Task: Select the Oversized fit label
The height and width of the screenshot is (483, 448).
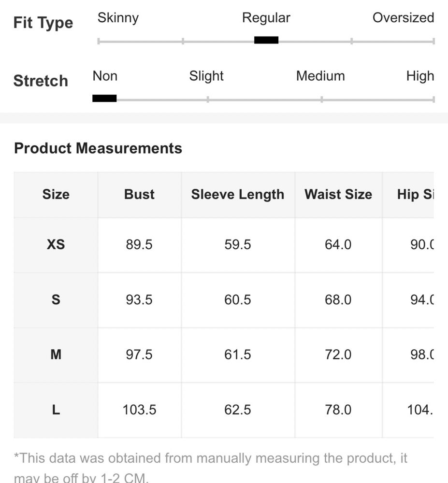Action: (x=404, y=17)
